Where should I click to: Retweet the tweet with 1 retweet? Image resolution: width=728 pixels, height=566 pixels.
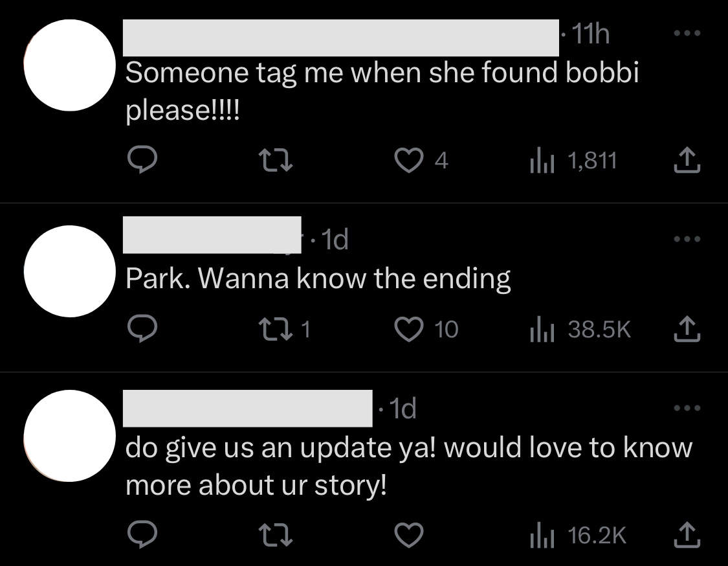tap(284, 329)
